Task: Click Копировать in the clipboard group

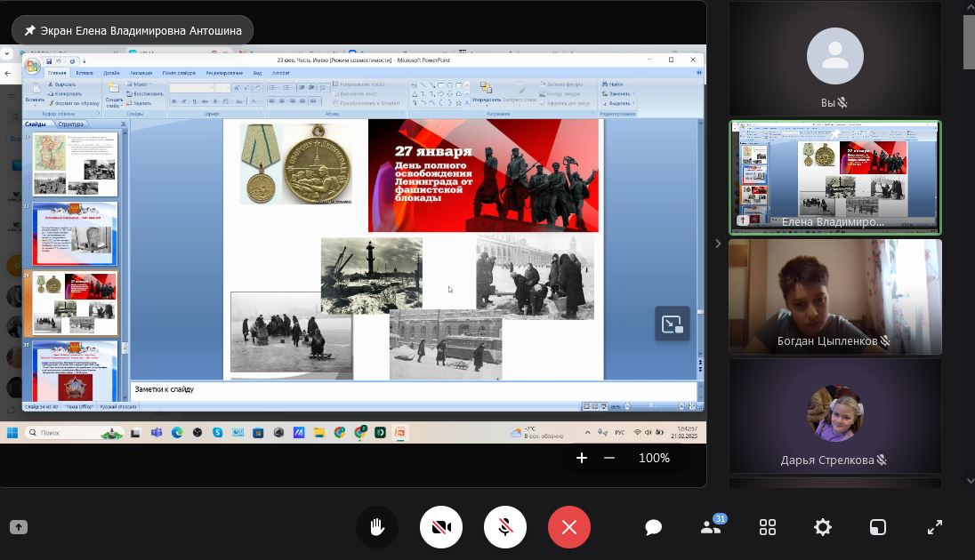Action: [x=65, y=93]
